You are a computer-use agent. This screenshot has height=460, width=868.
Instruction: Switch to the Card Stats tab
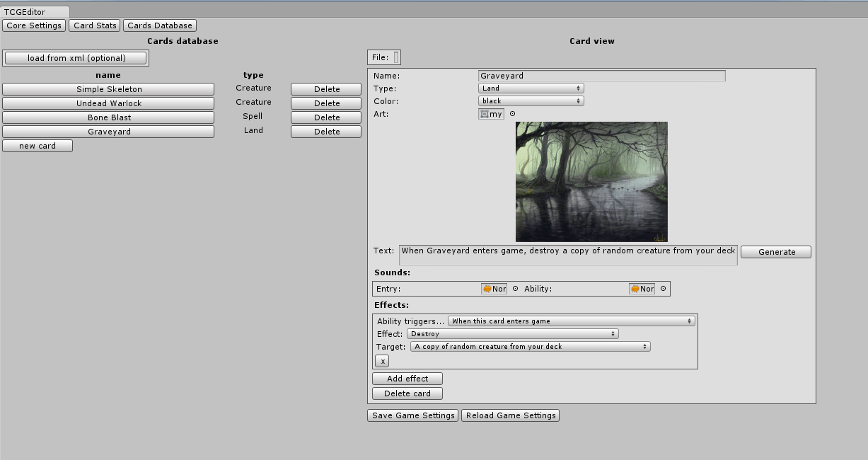pos(94,25)
